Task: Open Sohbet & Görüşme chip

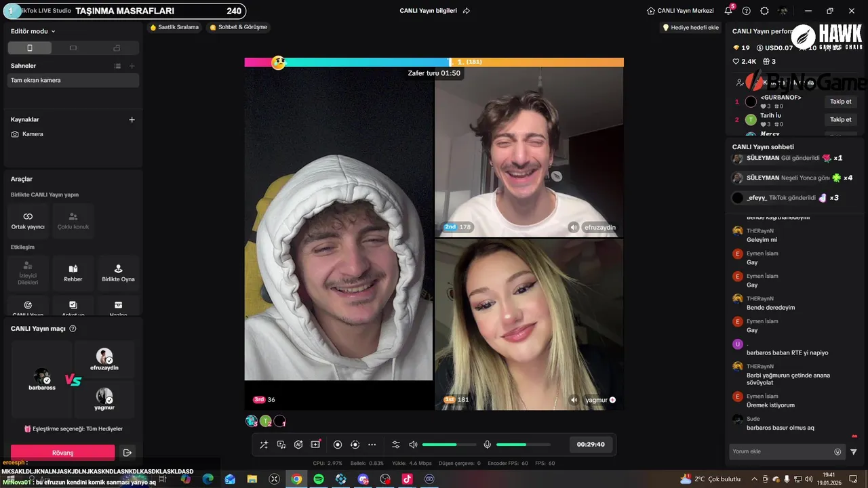Action: click(x=238, y=27)
